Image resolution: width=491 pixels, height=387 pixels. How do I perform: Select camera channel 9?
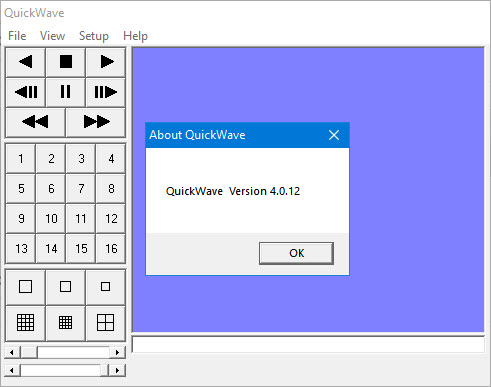point(21,219)
